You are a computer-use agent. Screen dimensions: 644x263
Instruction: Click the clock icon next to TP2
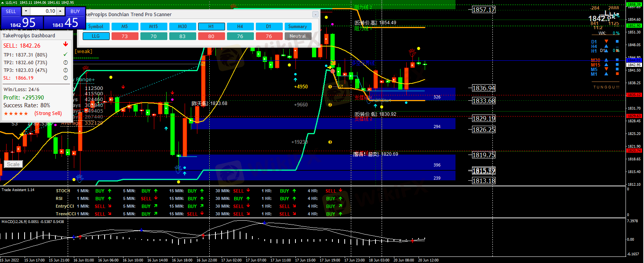[x=65, y=62]
